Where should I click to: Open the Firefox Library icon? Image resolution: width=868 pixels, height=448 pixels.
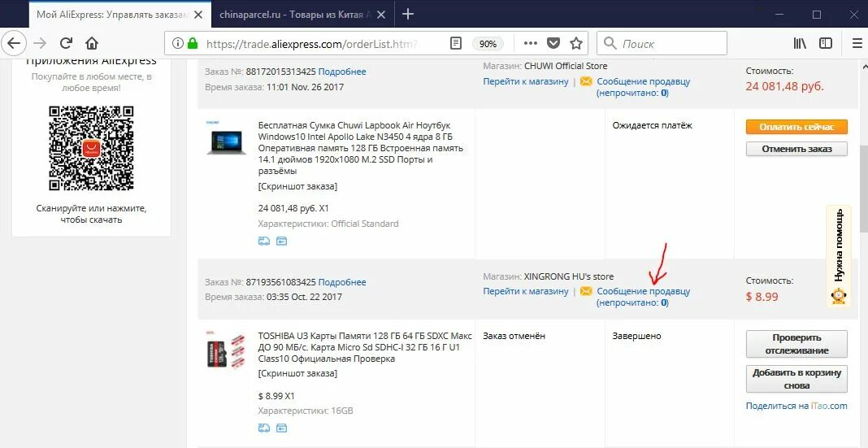tap(800, 43)
